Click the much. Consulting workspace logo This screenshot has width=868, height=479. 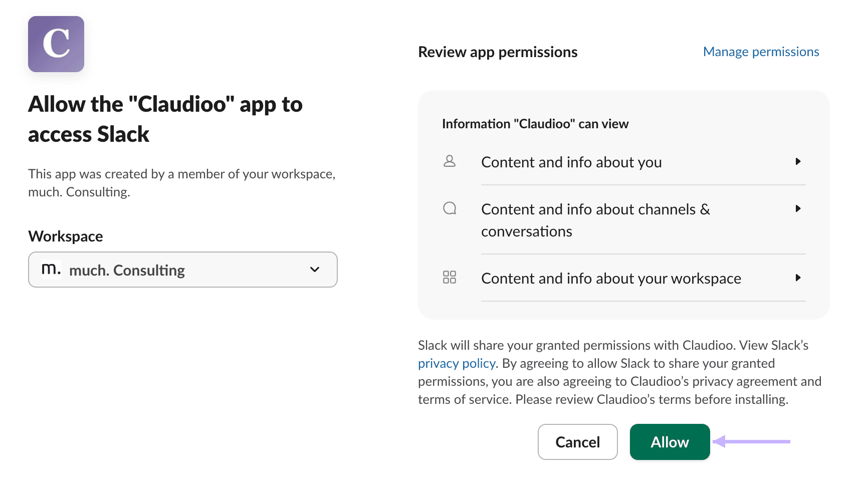(51, 269)
